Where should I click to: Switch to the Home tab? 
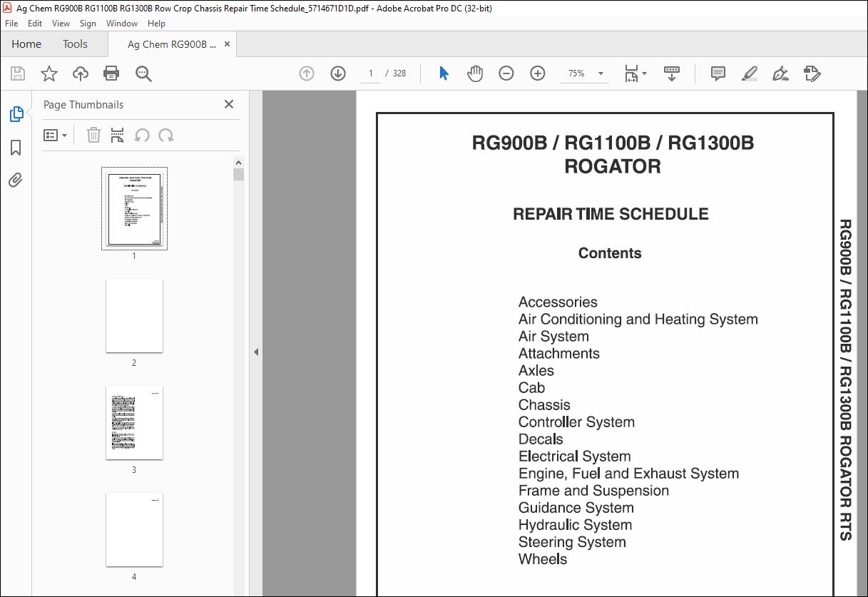coord(26,44)
